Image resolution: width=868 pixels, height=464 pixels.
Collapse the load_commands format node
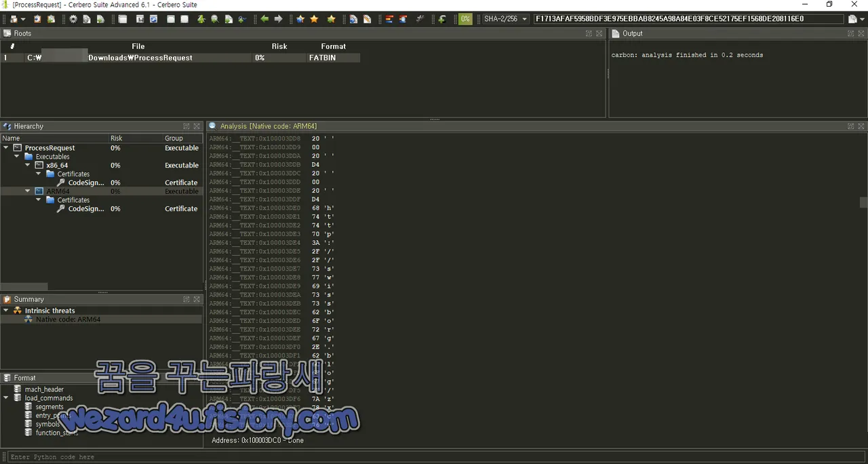pyautogui.click(x=6, y=398)
